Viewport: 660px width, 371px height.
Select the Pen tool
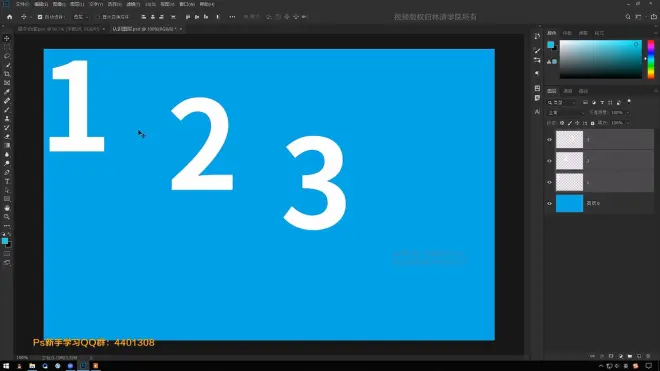pos(7,172)
